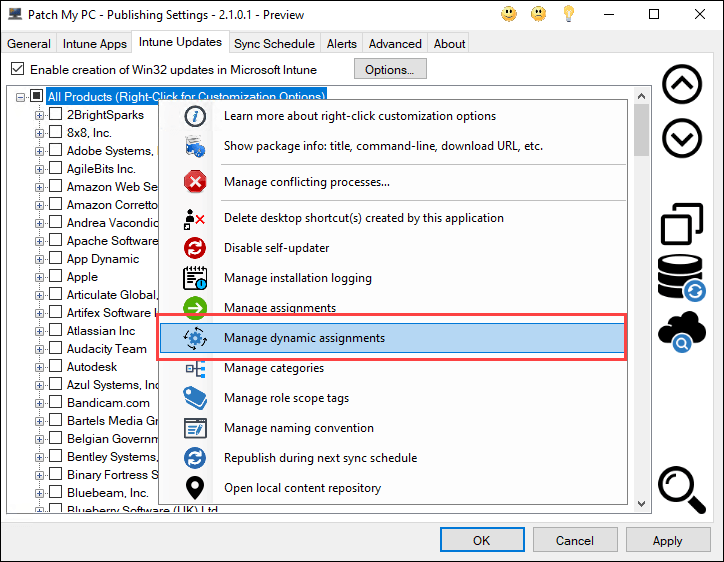Open the Advanced tab
Image resolution: width=724 pixels, height=562 pixels.
coord(395,43)
